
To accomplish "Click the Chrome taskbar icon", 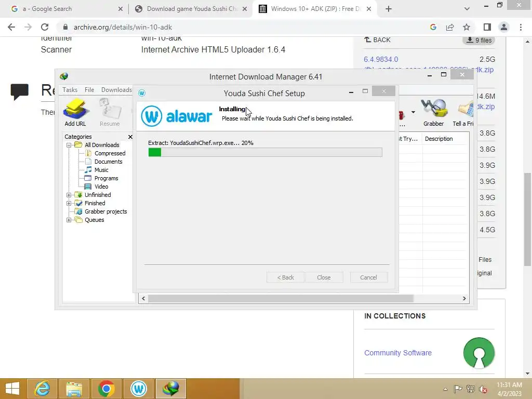I will [106, 389].
